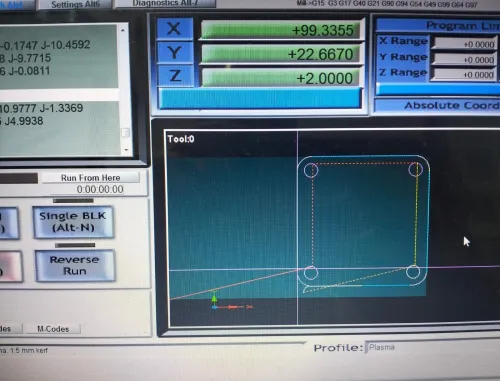Switch to Diagnostics Alt-7 tab
This screenshot has width=500, height=381.
point(165,3)
